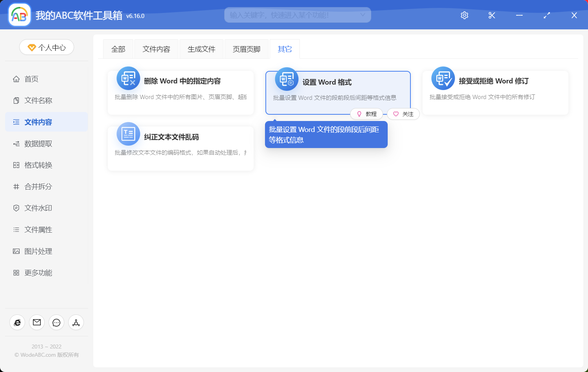Switch to the 全部 tab
This screenshot has width=588, height=372.
(x=118, y=49)
